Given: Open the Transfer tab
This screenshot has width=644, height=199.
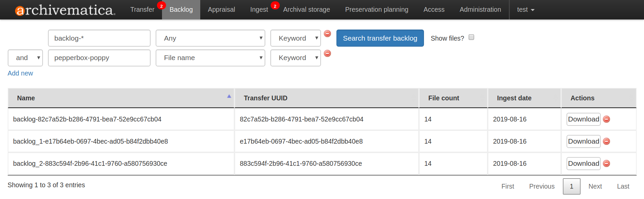Looking at the screenshot, I should [x=142, y=10].
